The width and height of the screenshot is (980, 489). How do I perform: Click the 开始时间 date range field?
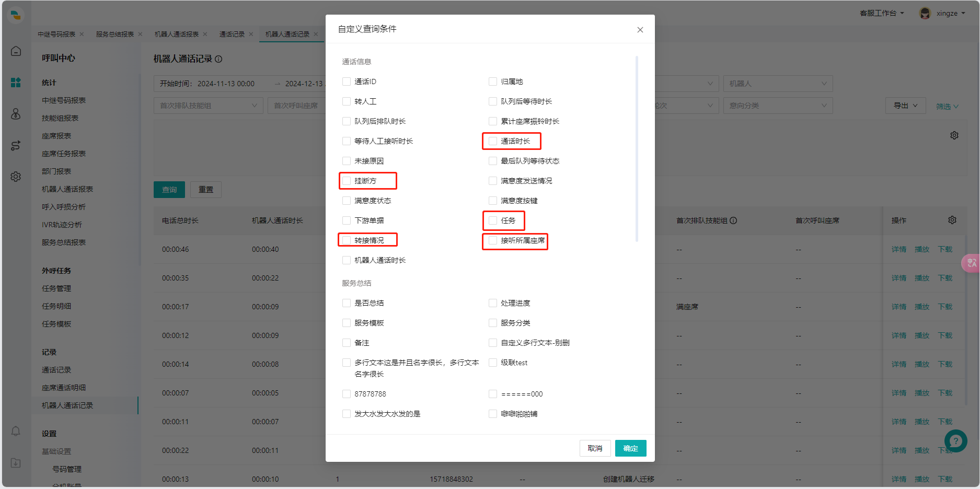pos(239,84)
